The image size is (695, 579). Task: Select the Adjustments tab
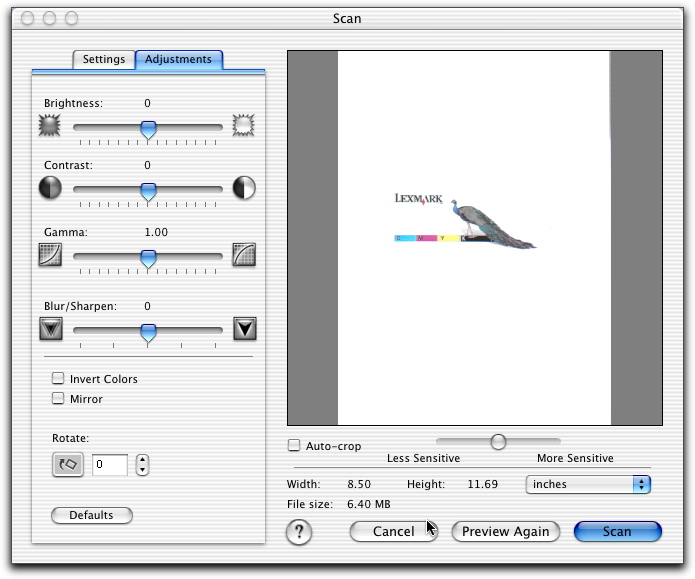pos(178,59)
